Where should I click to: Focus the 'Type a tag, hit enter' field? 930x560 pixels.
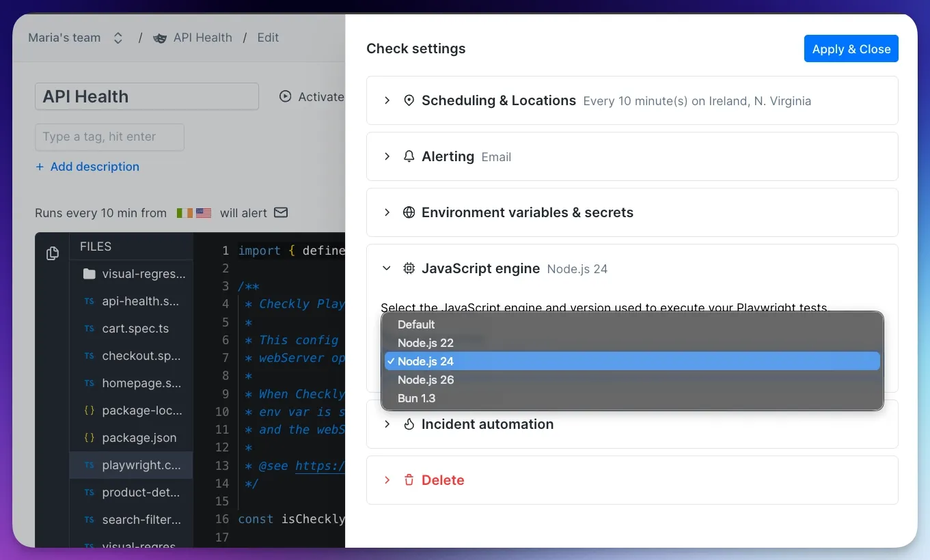coord(109,137)
